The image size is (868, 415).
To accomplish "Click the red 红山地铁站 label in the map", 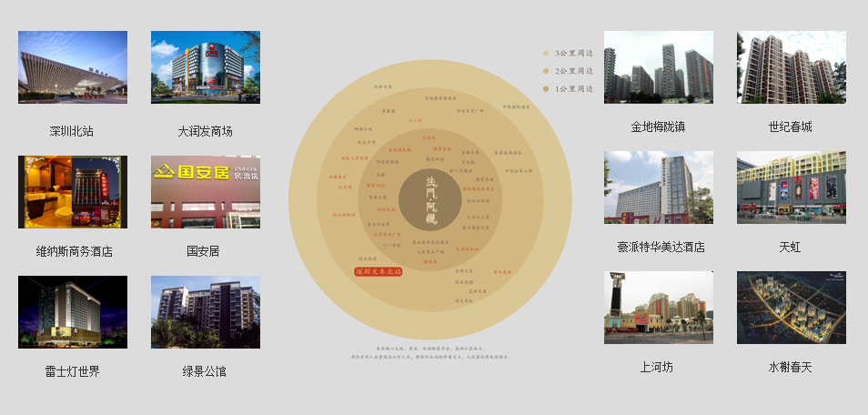I will click(x=344, y=215).
